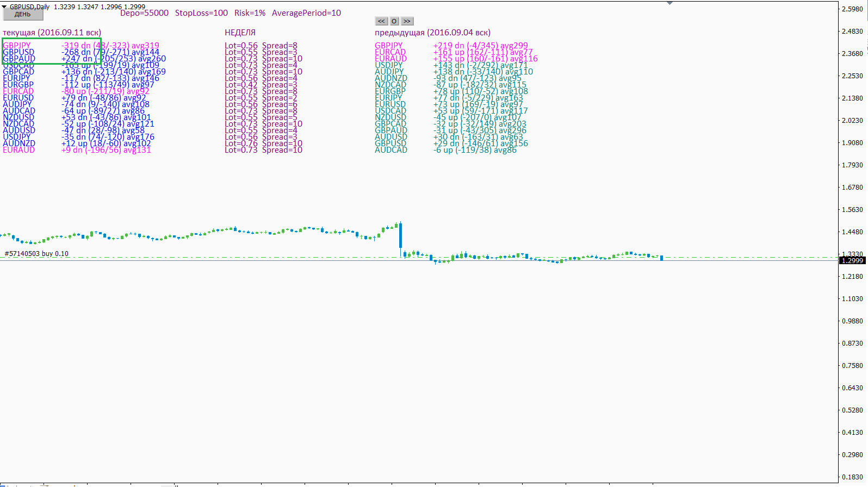Select USDJPY in the предыдущая list

[389, 65]
